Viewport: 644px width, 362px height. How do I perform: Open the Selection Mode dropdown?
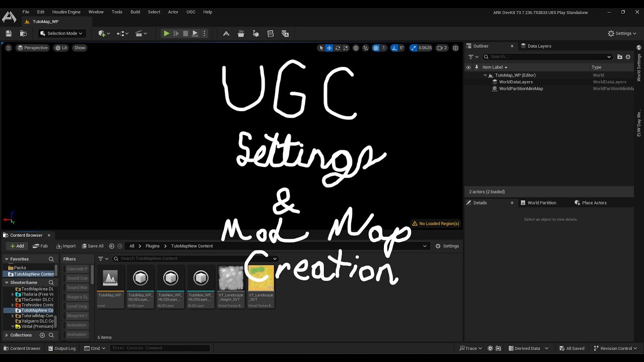[61, 34]
